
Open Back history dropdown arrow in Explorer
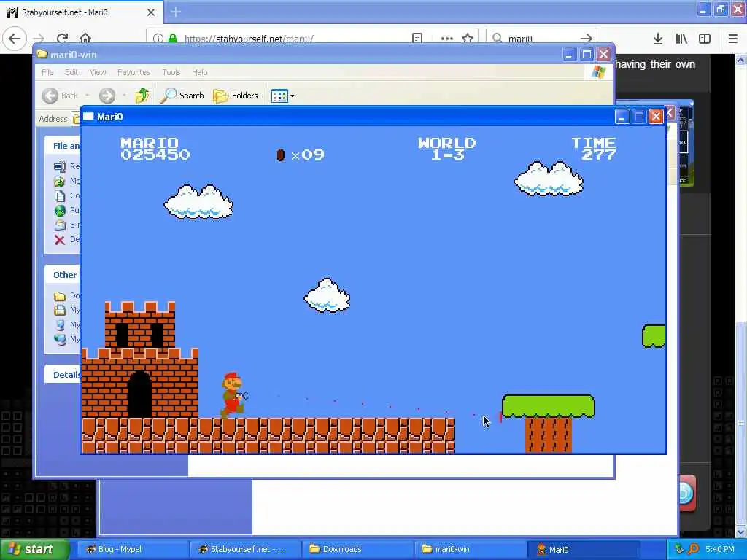tap(87, 96)
